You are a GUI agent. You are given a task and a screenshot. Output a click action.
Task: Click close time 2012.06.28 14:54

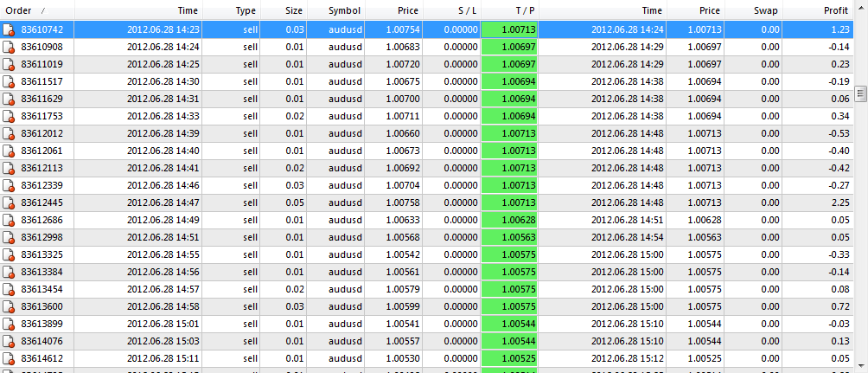(627, 238)
